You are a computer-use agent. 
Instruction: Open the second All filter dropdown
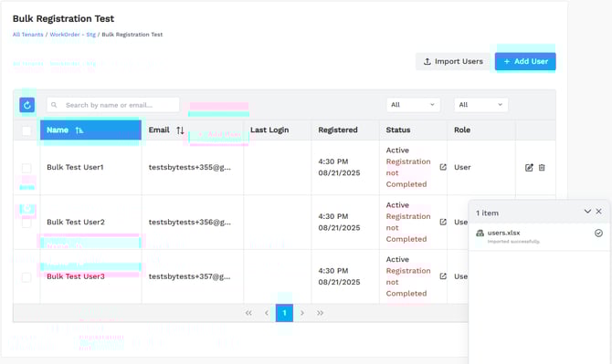[x=480, y=105]
